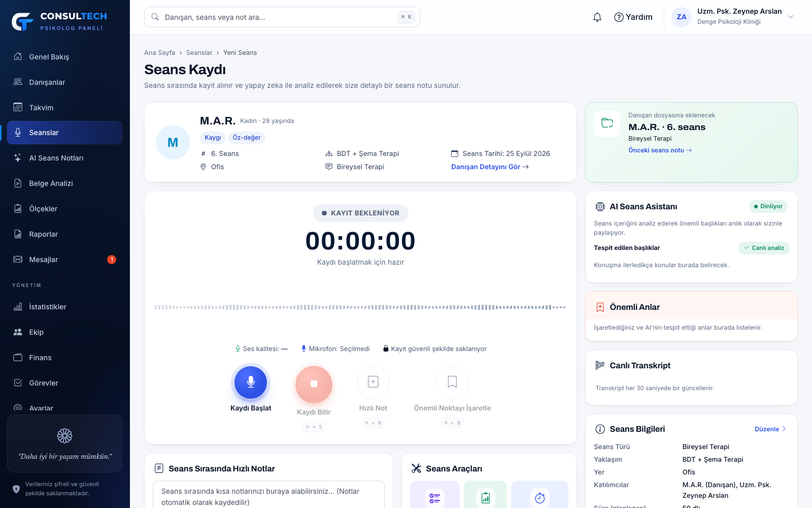
Task: Click the Öz-değer tag
Action: click(x=247, y=138)
